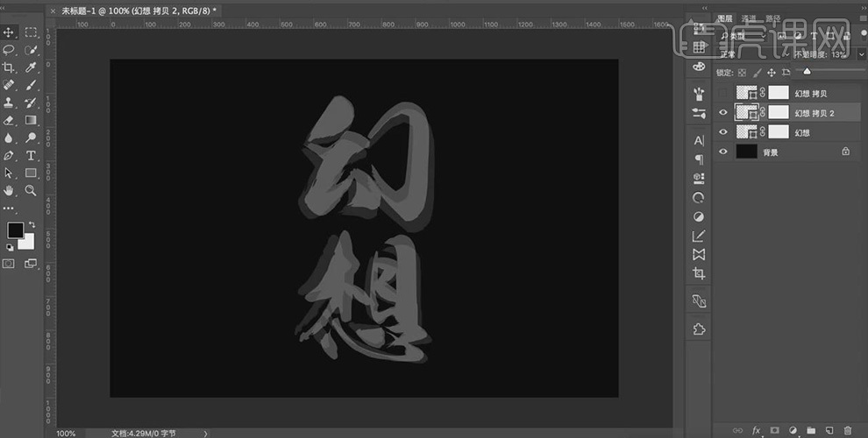This screenshot has width=868, height=438.
Task: Select the History Brush tool
Action: point(31,102)
